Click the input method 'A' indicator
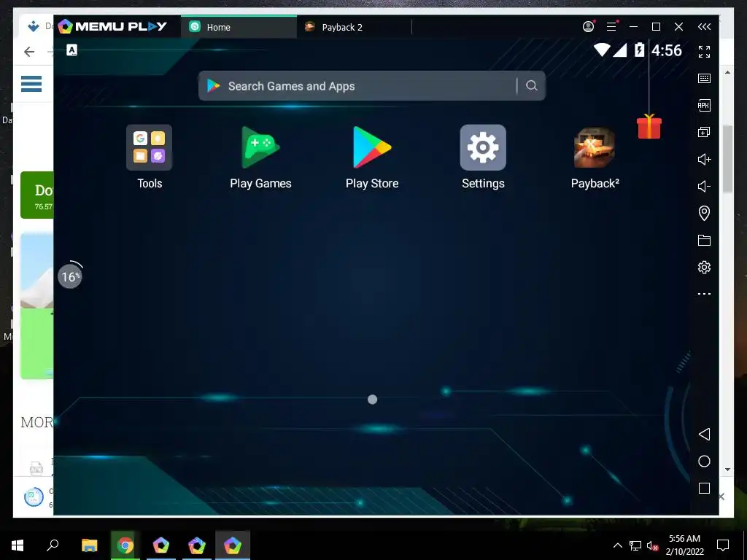Screen dimensions: 747x560 pos(72,50)
